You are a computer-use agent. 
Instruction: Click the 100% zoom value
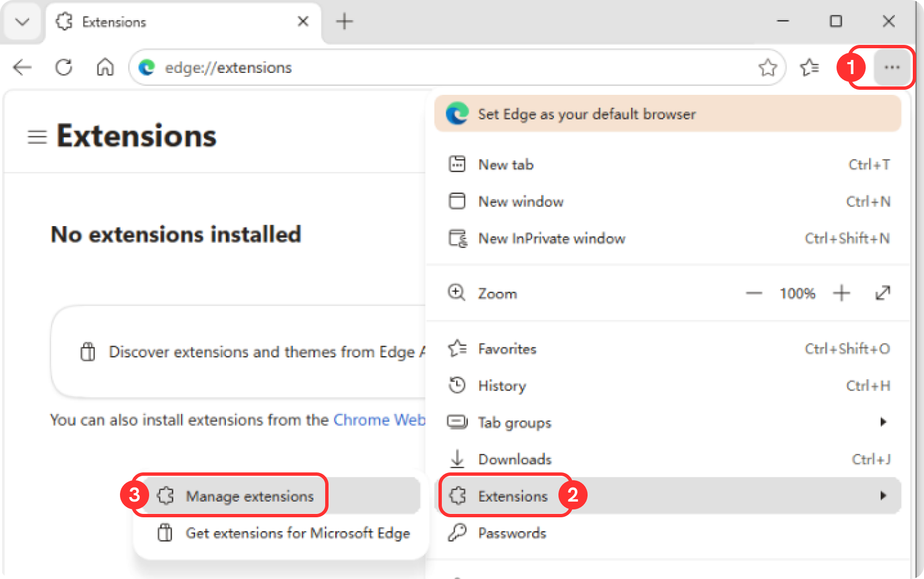[797, 293]
